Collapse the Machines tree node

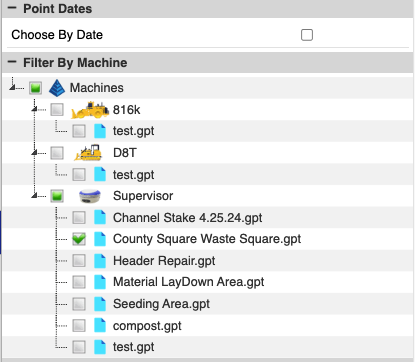(12, 87)
